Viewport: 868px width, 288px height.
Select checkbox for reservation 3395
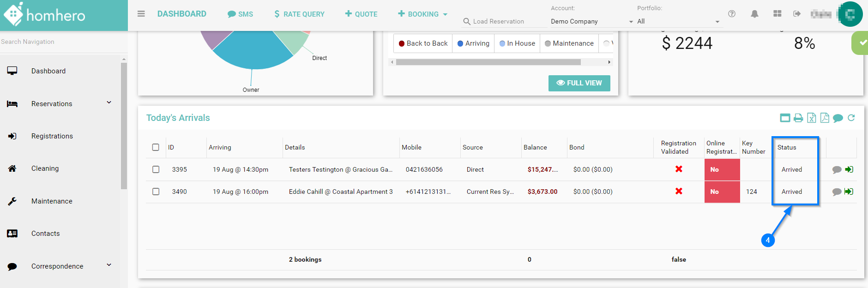coord(156,169)
